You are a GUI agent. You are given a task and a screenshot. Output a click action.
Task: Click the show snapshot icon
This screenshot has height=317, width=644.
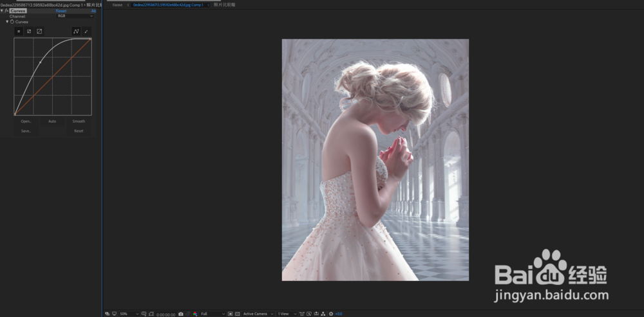(188, 314)
